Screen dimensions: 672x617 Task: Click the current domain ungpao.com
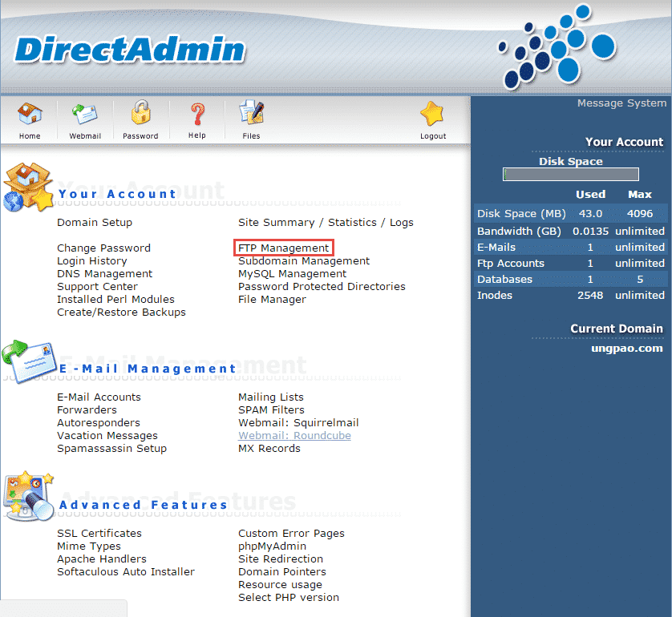point(627,348)
